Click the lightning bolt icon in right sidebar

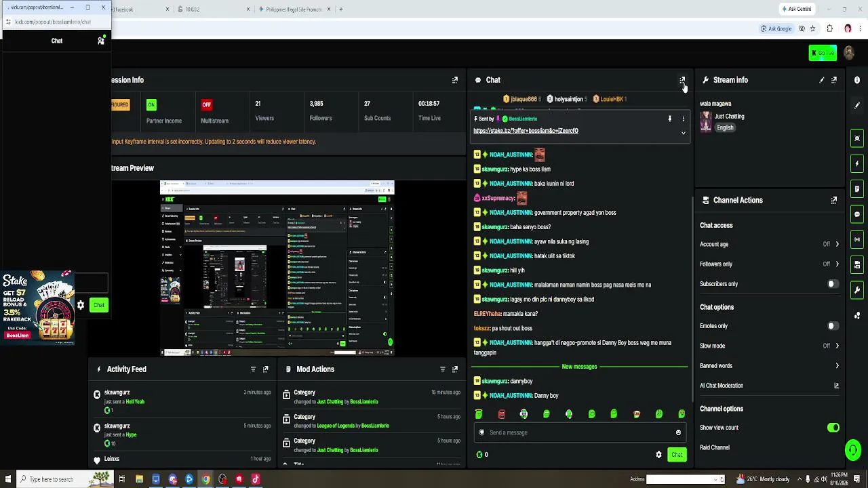coord(857,164)
